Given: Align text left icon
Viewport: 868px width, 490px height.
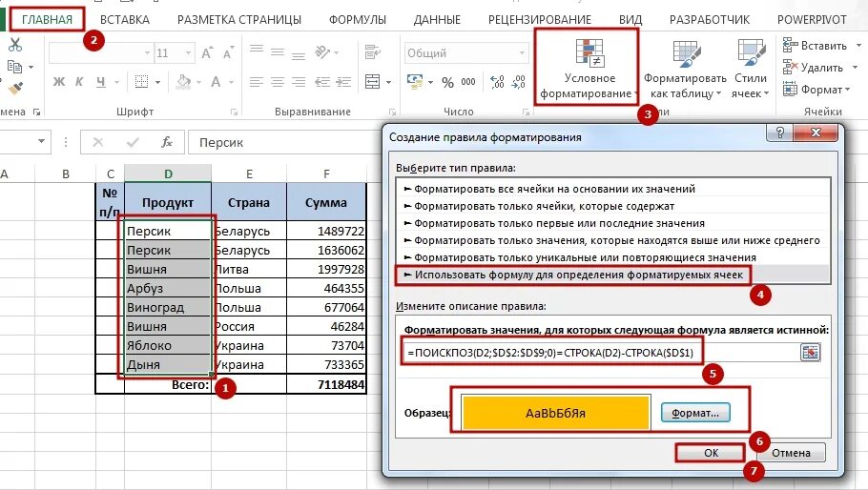Looking at the screenshot, I should pos(256,82).
